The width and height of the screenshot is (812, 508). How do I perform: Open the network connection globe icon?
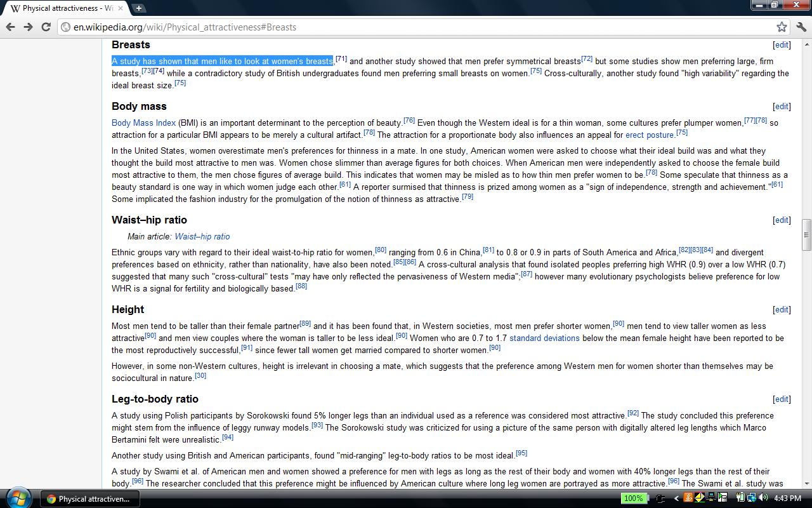click(752, 498)
